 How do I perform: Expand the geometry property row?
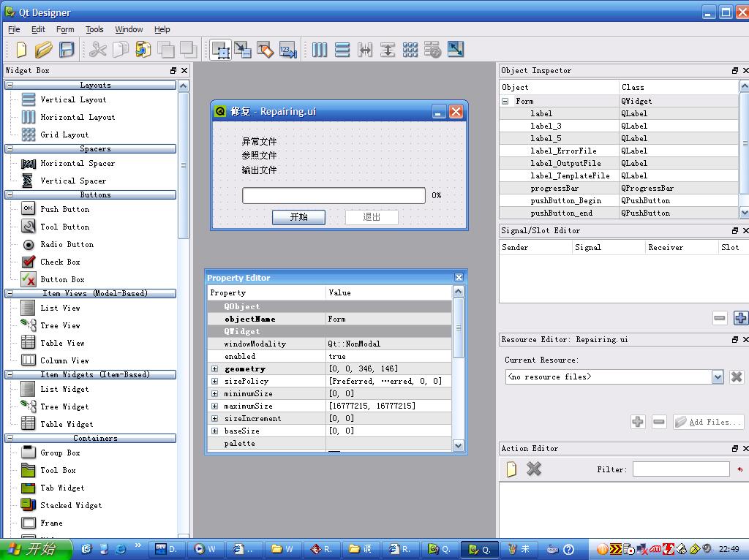214,369
